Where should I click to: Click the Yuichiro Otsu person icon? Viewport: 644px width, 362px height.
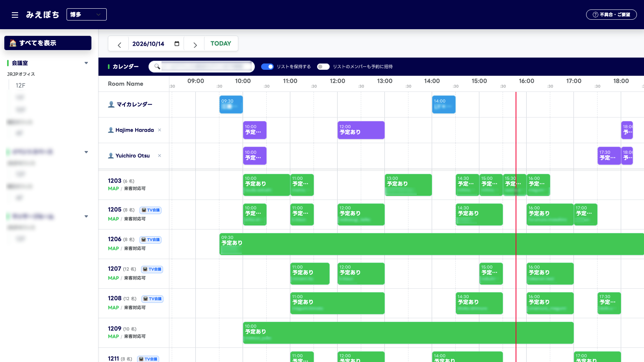111,156
